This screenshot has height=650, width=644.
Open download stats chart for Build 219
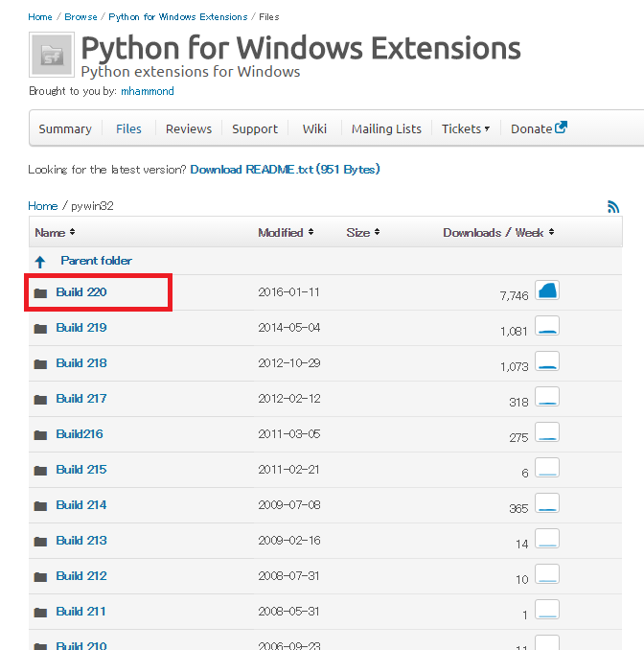(547, 325)
